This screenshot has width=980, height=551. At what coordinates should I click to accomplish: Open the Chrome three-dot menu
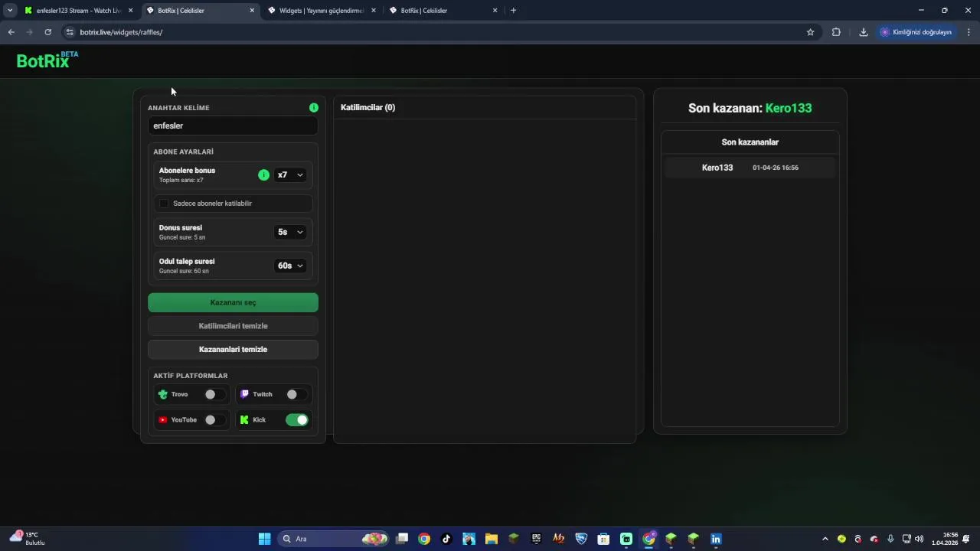point(969,32)
